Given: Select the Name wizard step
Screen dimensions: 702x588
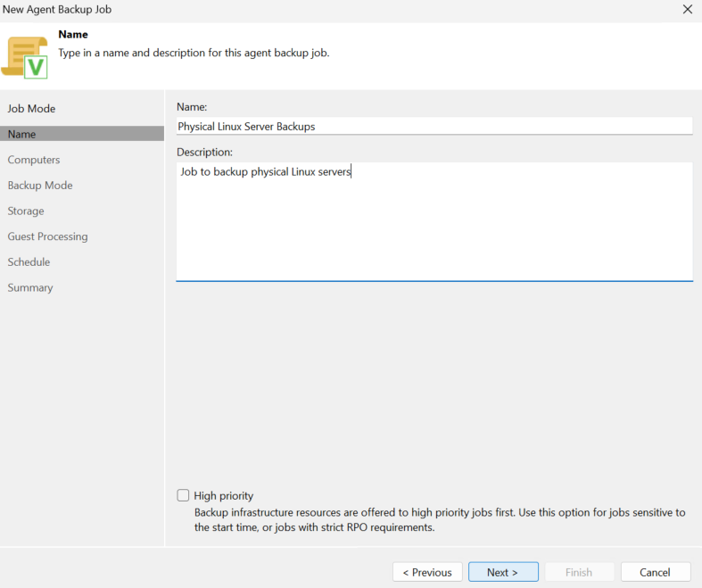Looking at the screenshot, I should tap(82, 134).
